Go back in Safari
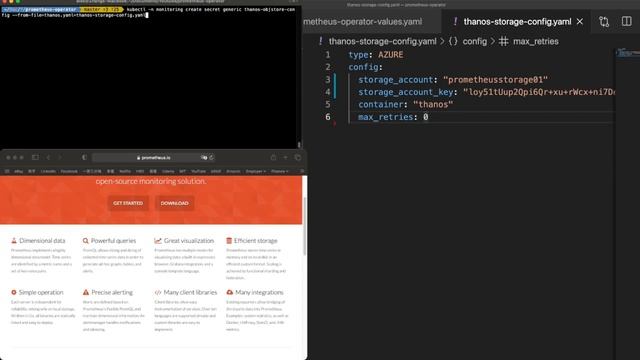 48,157
